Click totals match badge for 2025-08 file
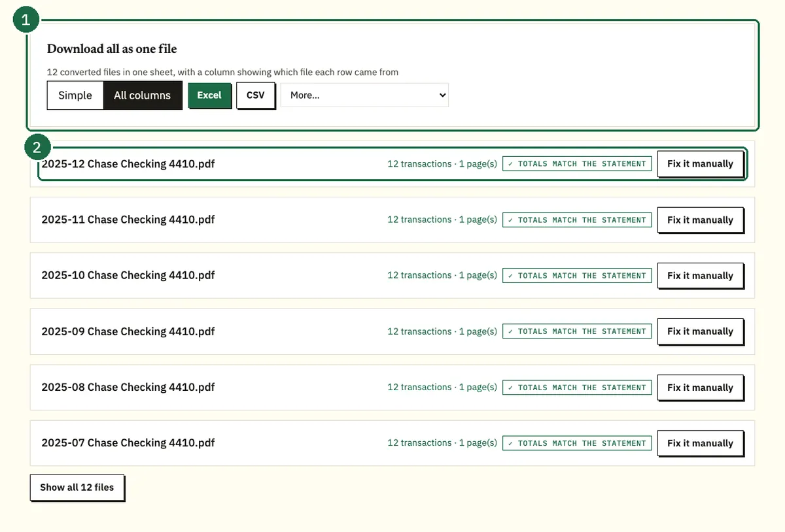 (577, 388)
